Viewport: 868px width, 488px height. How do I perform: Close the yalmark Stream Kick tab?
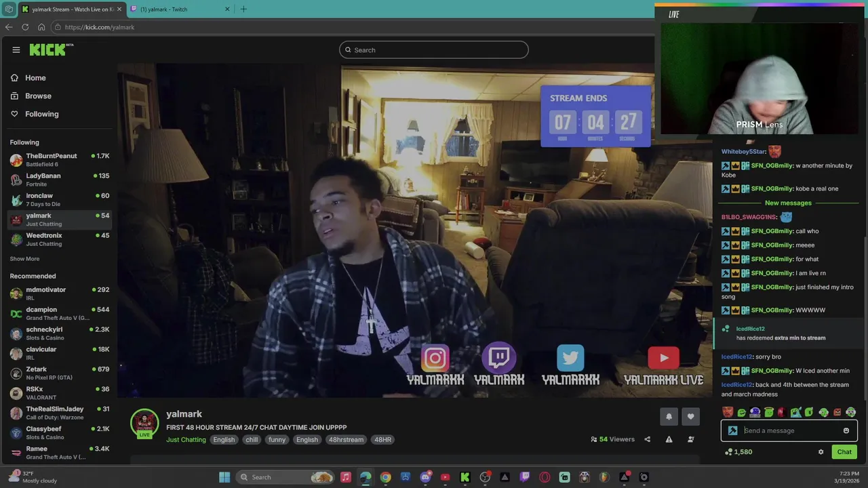click(x=119, y=9)
